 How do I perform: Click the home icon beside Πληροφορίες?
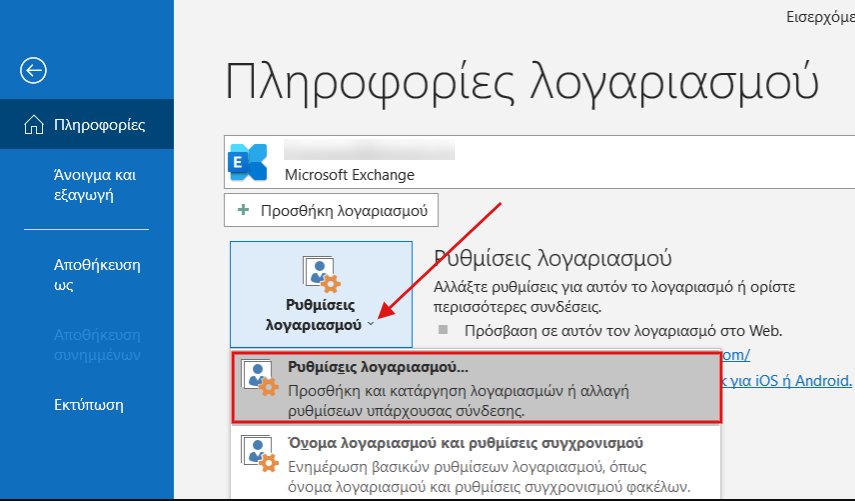34,125
